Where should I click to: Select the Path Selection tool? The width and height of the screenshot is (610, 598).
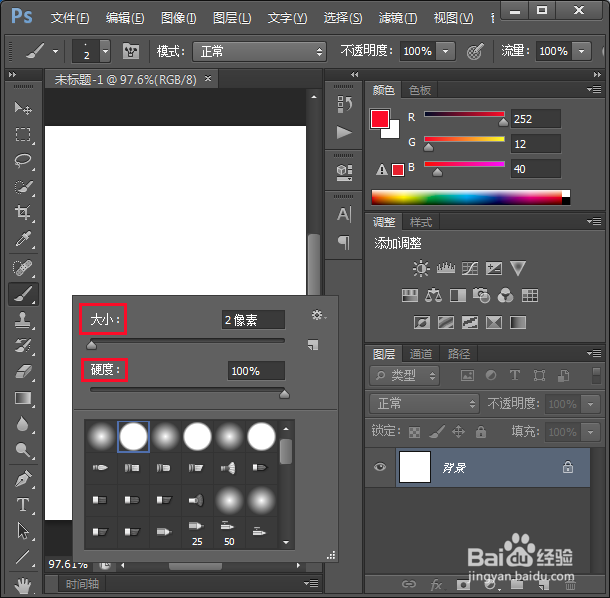23,531
